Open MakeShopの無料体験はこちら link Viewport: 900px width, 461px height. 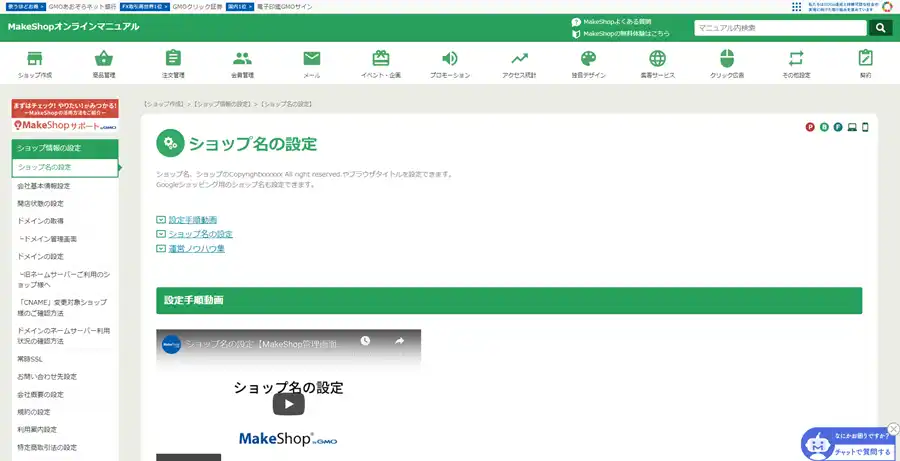click(626, 34)
